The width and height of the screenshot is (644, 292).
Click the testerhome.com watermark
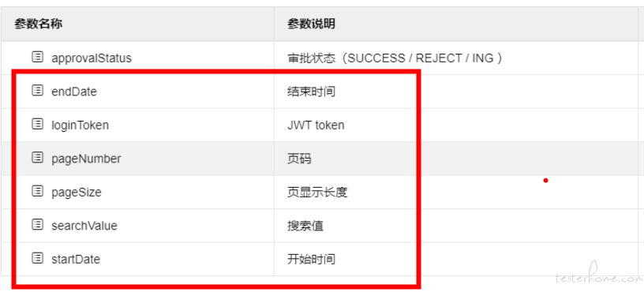(x=599, y=276)
